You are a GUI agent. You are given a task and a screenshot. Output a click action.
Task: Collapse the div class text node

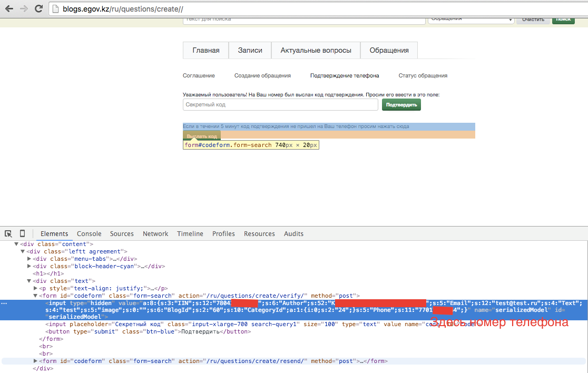pyautogui.click(x=30, y=281)
